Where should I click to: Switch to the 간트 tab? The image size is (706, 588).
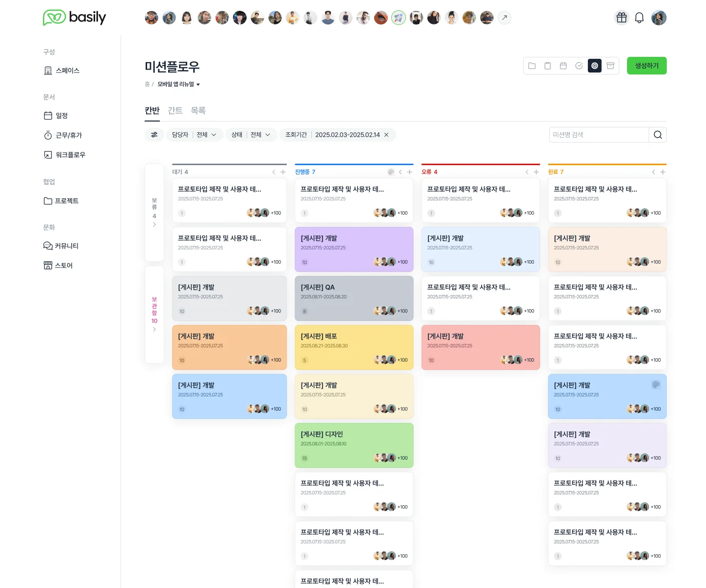click(175, 111)
